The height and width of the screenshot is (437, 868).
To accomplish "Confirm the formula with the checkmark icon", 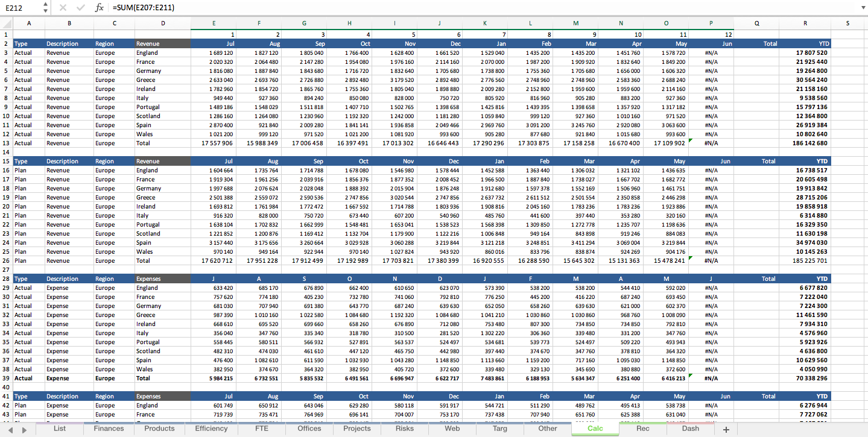I will coord(81,8).
